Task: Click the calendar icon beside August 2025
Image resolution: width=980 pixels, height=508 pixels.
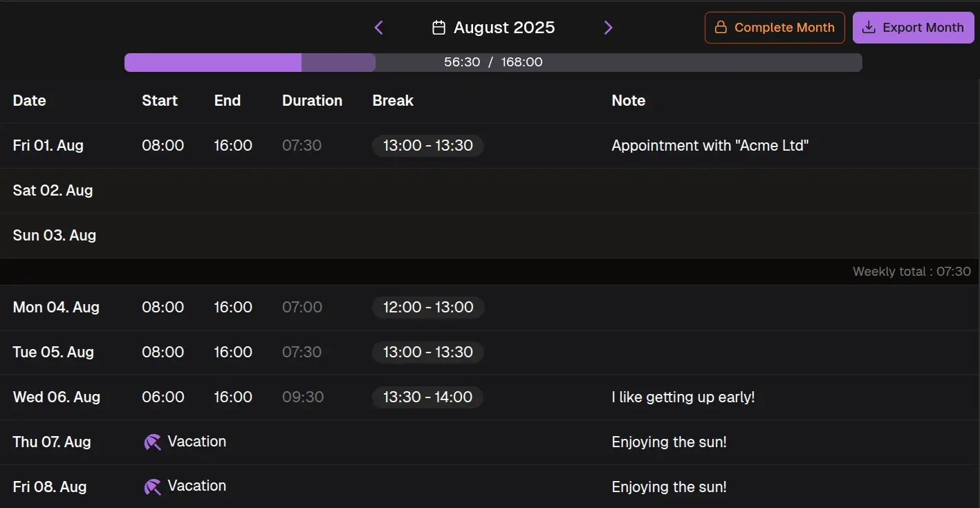Action: pyautogui.click(x=438, y=28)
